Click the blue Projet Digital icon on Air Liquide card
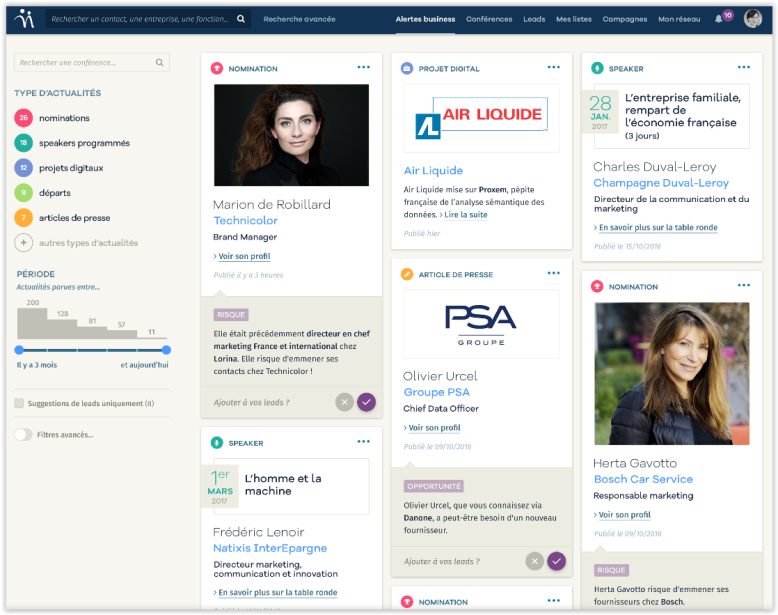The width and height of the screenshot is (778, 615). (407, 68)
